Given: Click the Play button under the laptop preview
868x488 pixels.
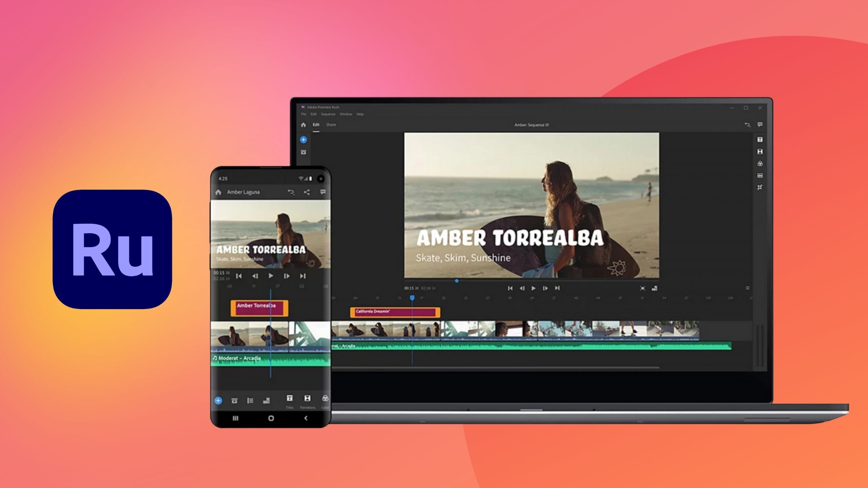Looking at the screenshot, I should pyautogui.click(x=533, y=288).
